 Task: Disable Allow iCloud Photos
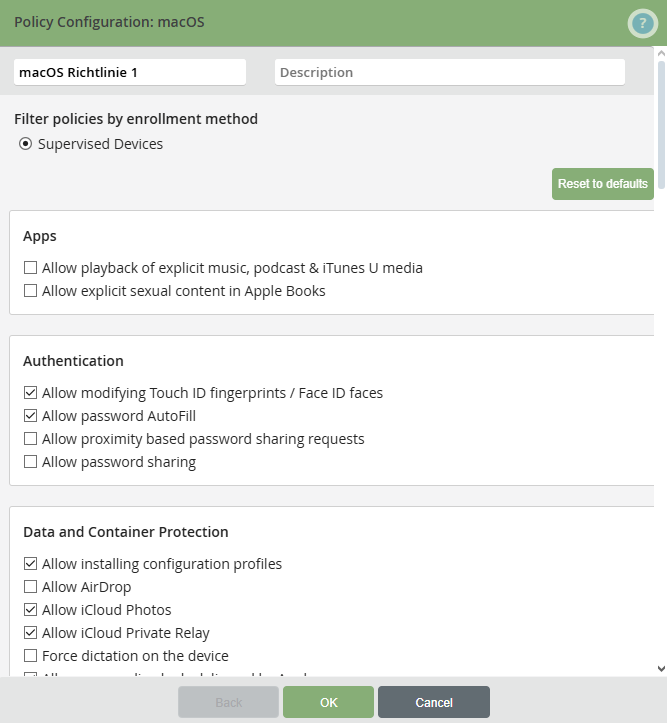click(31, 610)
